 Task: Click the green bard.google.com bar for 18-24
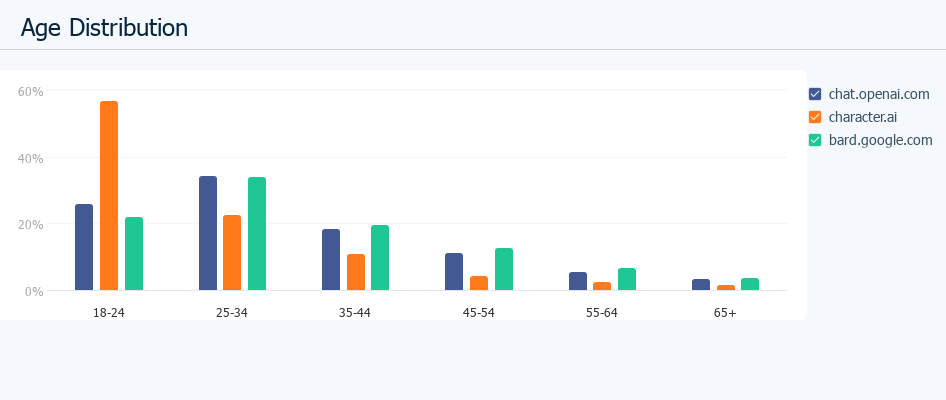[134, 254]
